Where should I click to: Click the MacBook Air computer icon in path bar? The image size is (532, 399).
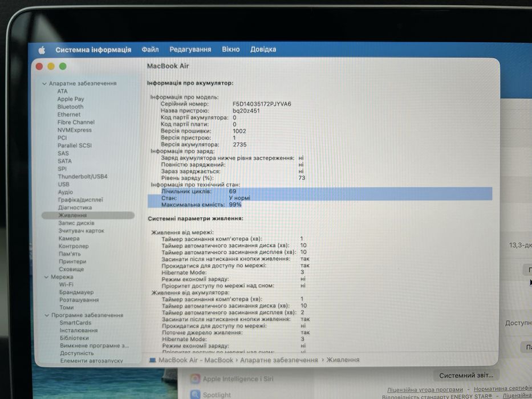click(x=153, y=360)
